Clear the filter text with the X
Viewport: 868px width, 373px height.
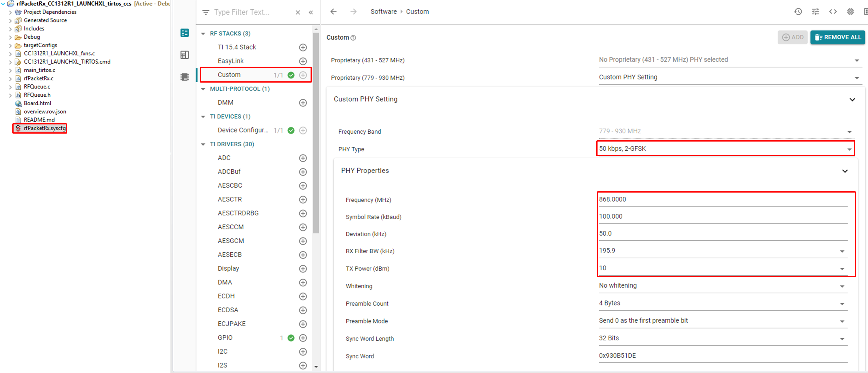pos(298,12)
